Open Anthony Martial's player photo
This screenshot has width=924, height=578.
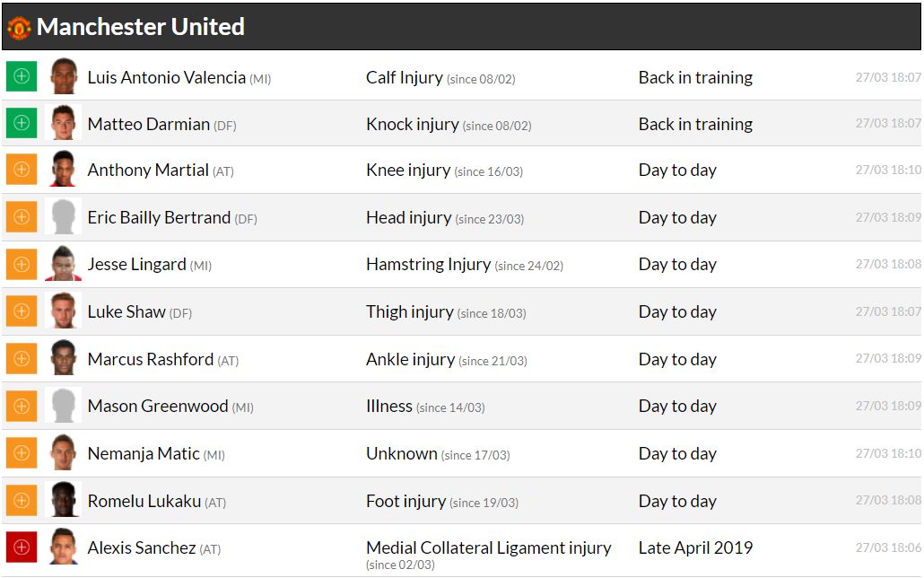click(63, 170)
